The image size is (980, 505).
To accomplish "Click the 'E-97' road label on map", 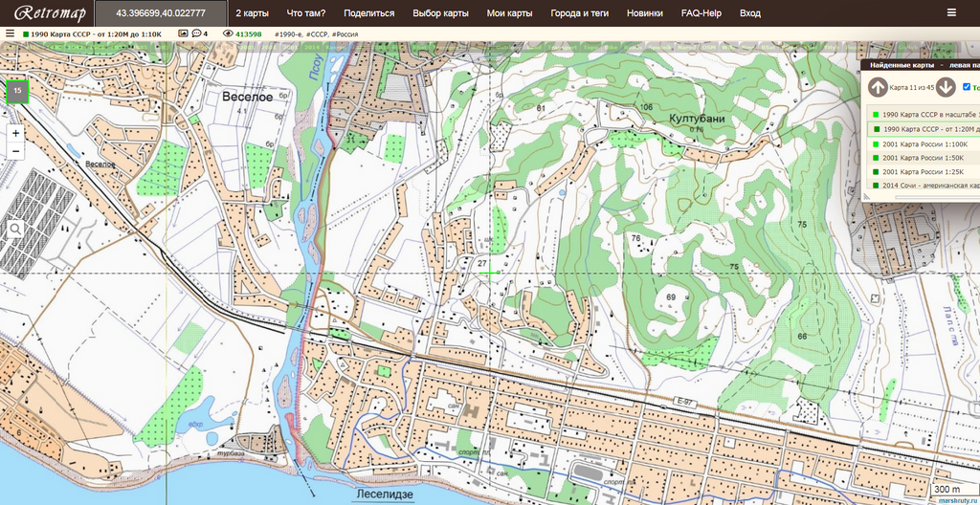I will click(684, 400).
